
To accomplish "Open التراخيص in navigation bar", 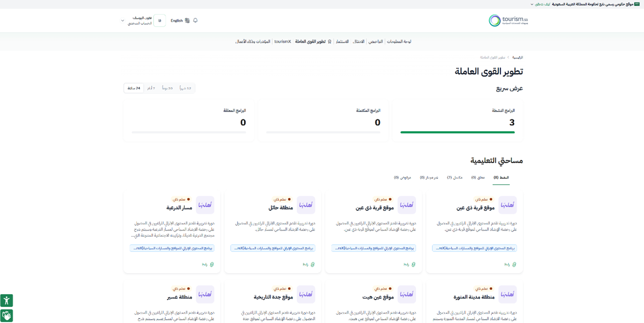I will 376,41.
